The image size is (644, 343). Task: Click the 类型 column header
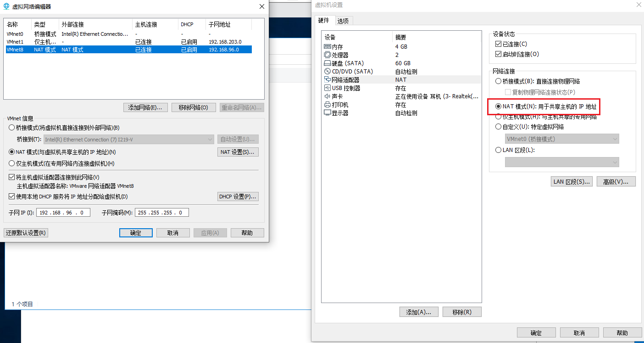click(x=45, y=24)
